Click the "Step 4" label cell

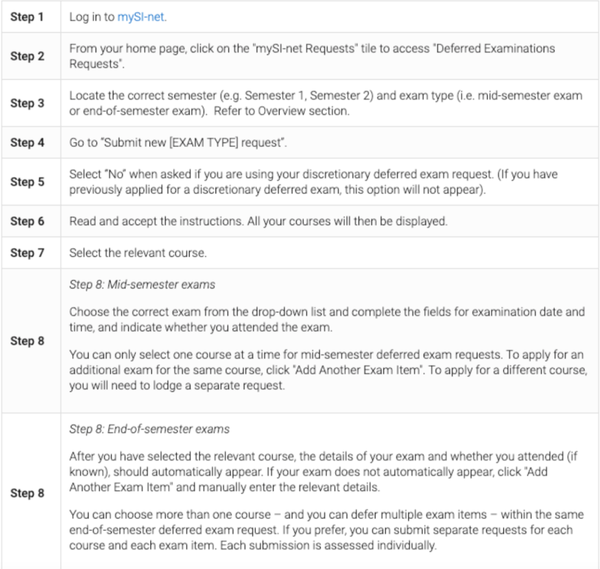click(29, 144)
